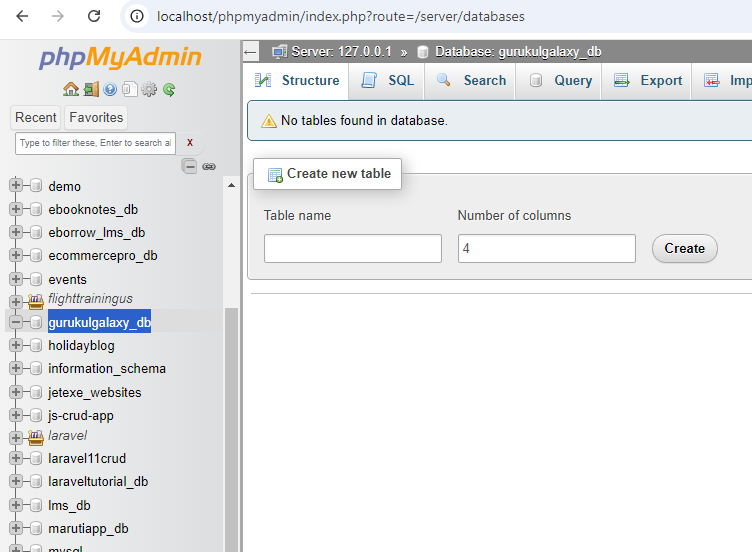The height and width of the screenshot is (552, 752).
Task: Open MySQL documentation page icon
Action: click(x=129, y=89)
